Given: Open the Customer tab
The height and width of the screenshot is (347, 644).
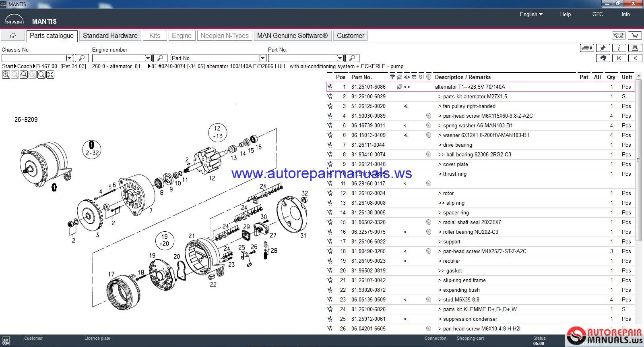Looking at the screenshot, I should pyautogui.click(x=351, y=35).
